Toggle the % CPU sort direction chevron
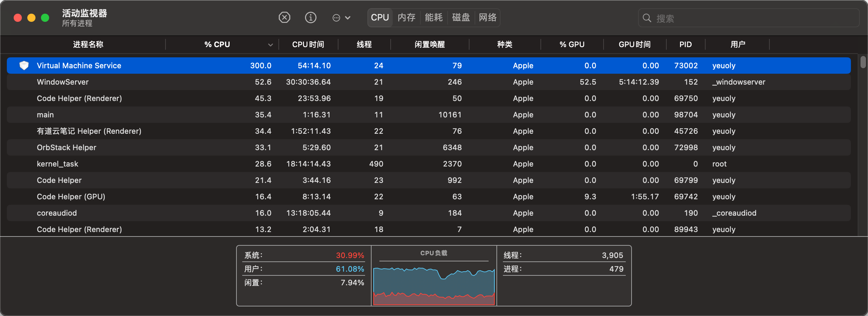 [270, 45]
